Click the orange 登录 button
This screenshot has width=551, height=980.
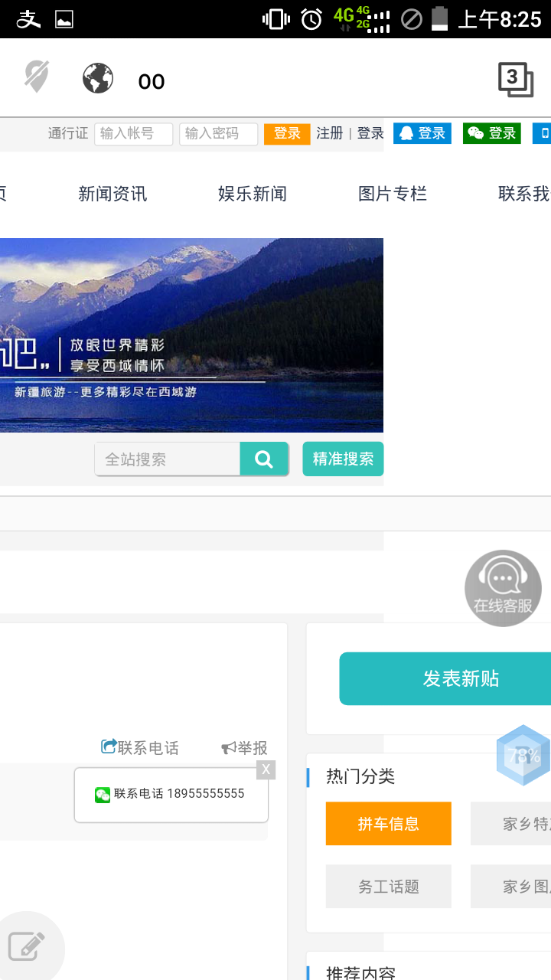click(287, 133)
